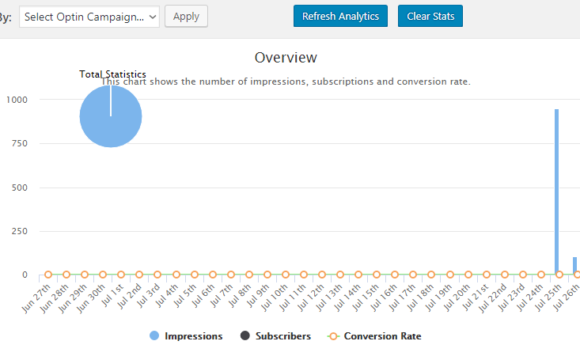Click the '750' y-axis value
This screenshot has height=360, width=580.
(20, 144)
